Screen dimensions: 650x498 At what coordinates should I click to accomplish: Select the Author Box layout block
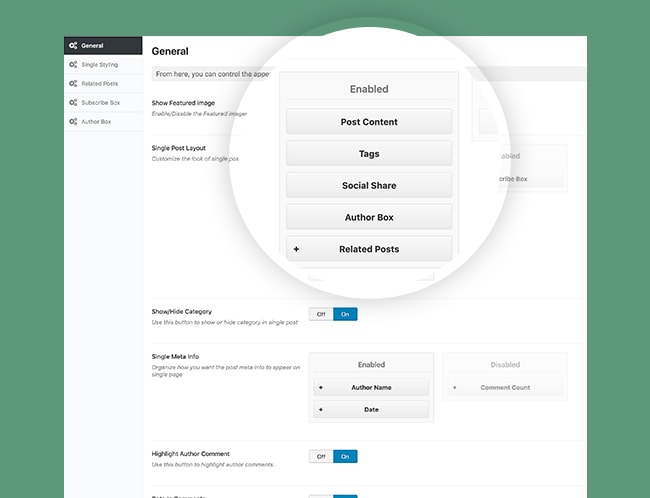coord(369,217)
